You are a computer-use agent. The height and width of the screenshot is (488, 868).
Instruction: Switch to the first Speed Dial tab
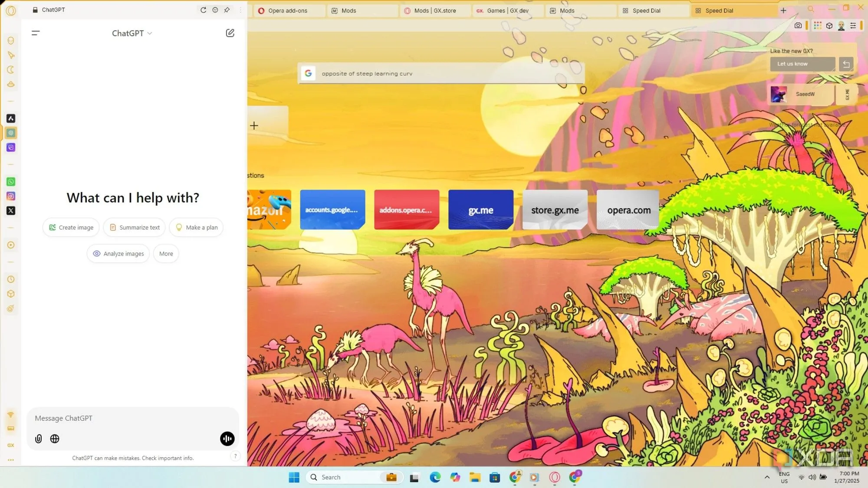(653, 10)
